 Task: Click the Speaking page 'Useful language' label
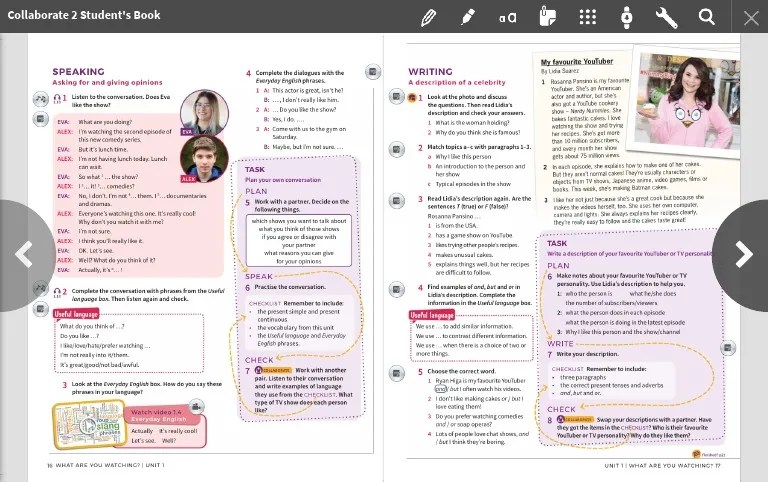(76, 314)
